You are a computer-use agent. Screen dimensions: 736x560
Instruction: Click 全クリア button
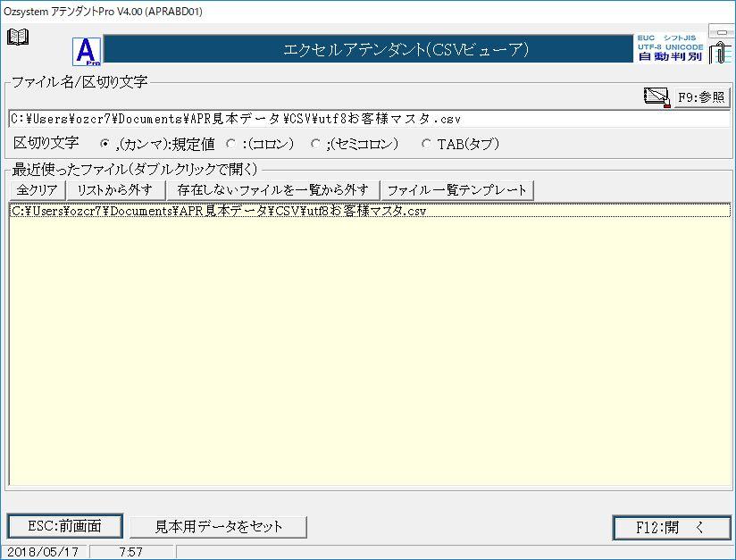coord(38,190)
